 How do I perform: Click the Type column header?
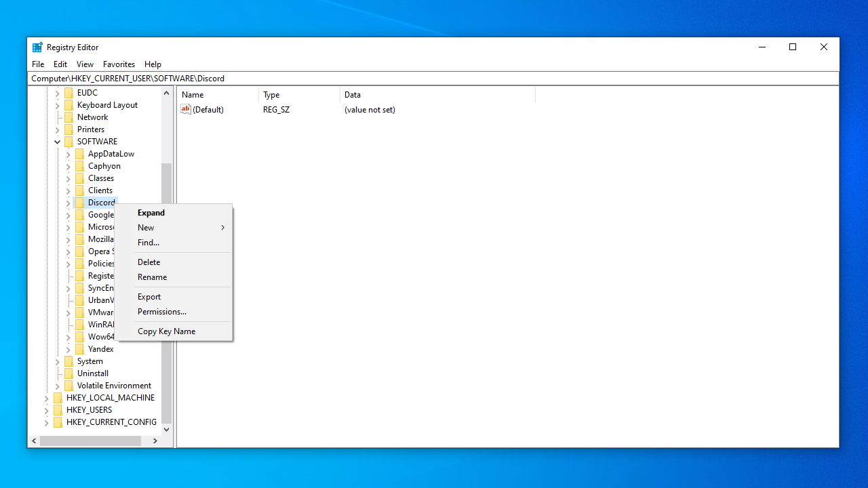pyautogui.click(x=299, y=95)
